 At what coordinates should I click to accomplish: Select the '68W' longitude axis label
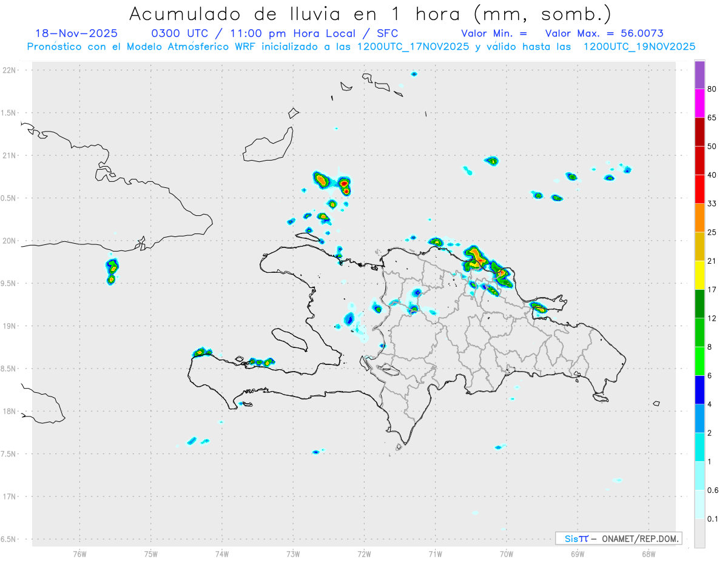coord(648,553)
